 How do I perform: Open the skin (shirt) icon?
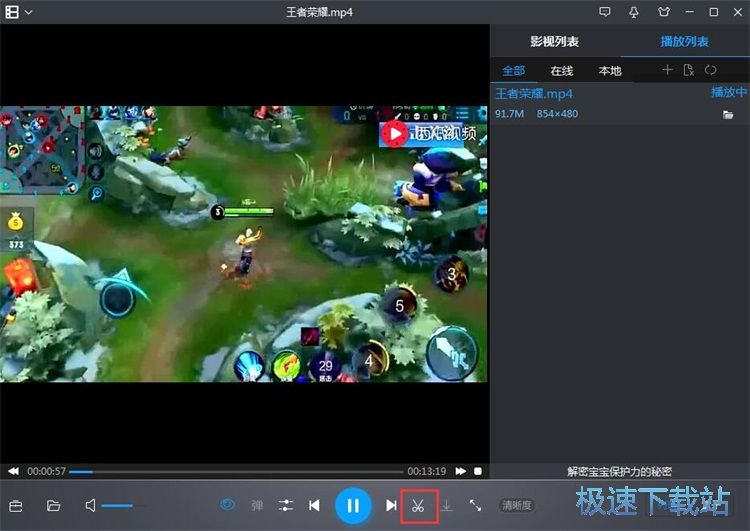point(663,12)
